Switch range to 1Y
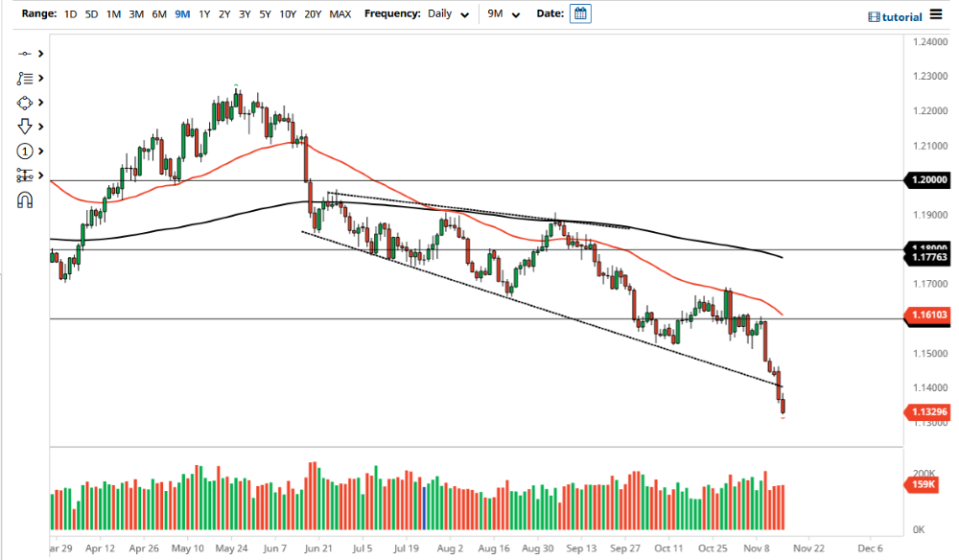The height and width of the screenshot is (560, 959). [x=204, y=14]
